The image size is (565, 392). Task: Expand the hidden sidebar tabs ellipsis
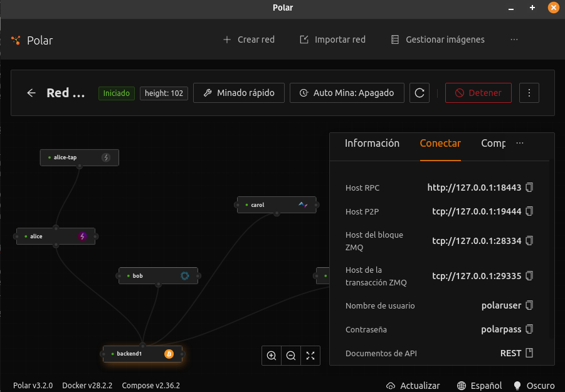(x=519, y=144)
